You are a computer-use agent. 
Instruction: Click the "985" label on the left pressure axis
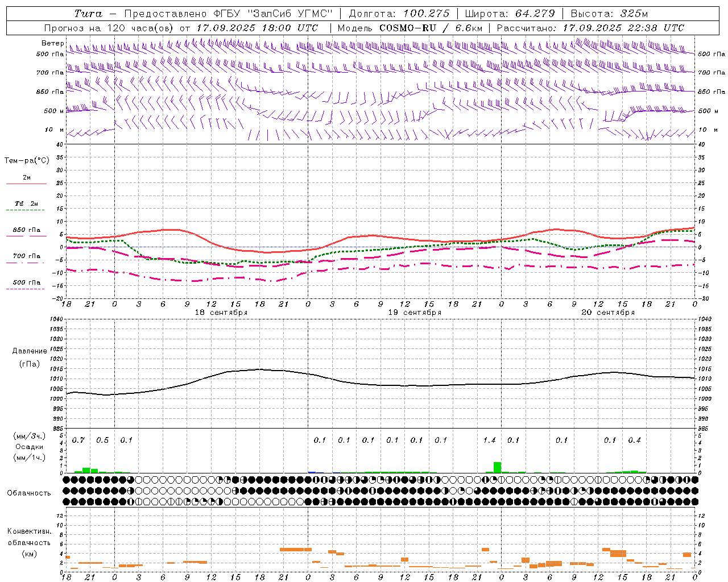tap(57, 429)
